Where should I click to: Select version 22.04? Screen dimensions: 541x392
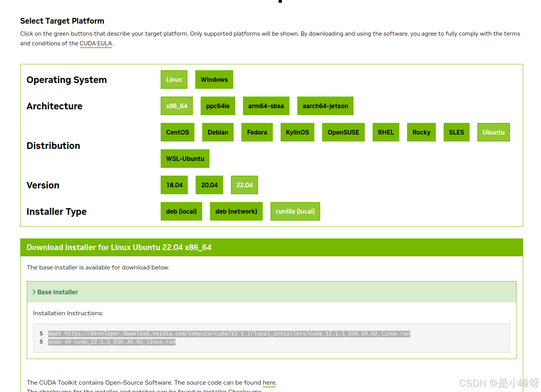click(x=244, y=185)
